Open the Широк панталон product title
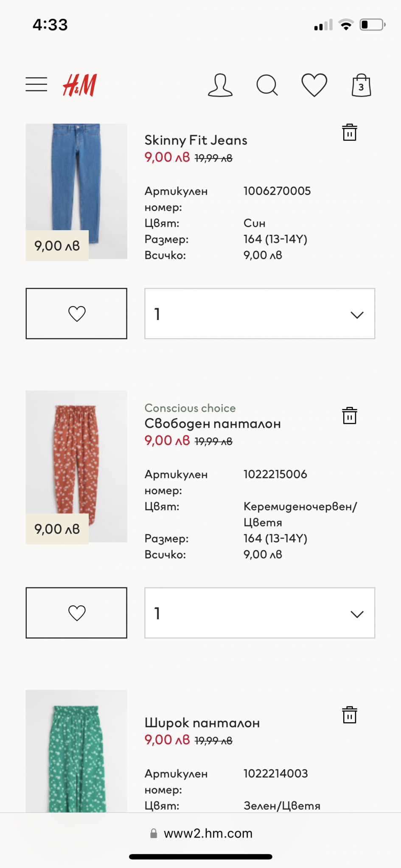The height and width of the screenshot is (868, 401). pyautogui.click(x=202, y=723)
